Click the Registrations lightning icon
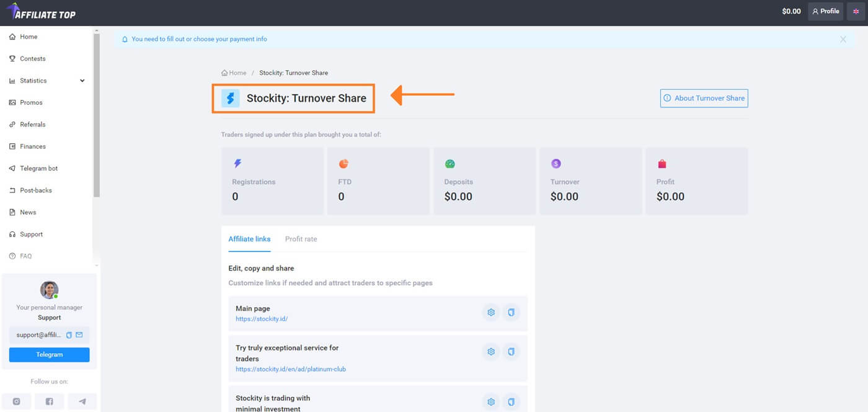The height and width of the screenshot is (412, 868). pos(237,164)
